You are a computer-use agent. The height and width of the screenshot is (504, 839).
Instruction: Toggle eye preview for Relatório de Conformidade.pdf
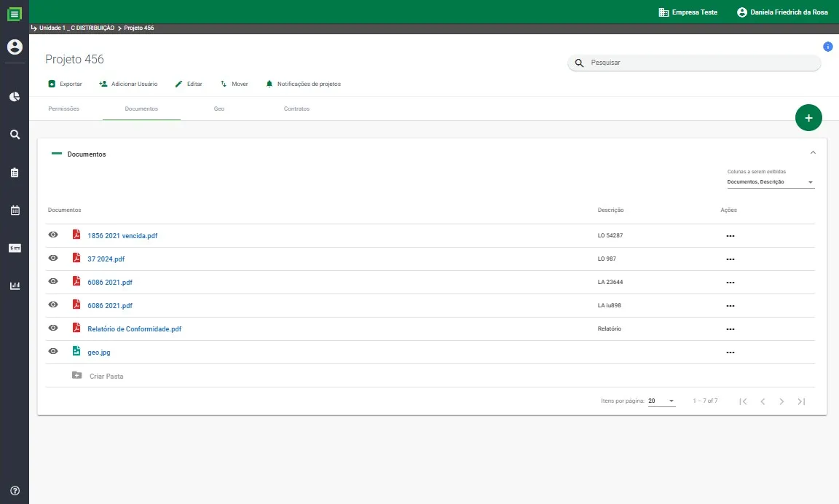coord(53,328)
